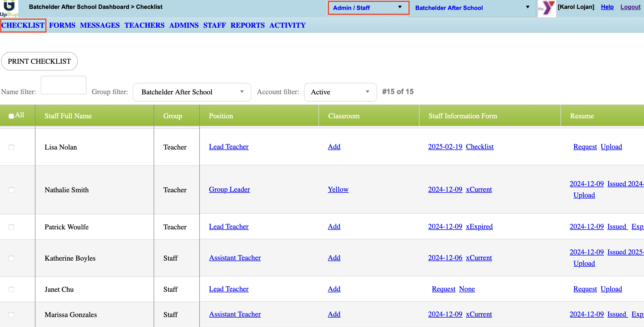This screenshot has height=327, width=644.
Task: Tick the checkbox for Lisa Nolan
Action: pos(11,147)
